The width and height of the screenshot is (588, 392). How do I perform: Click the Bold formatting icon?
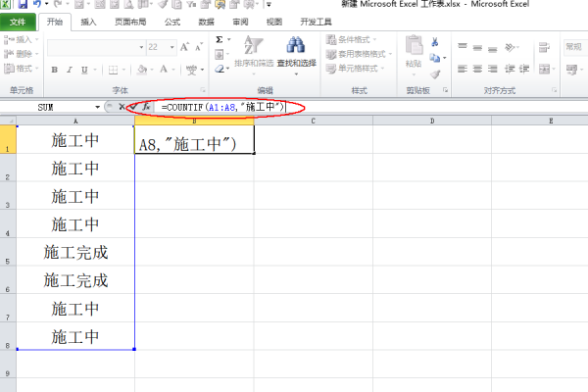[x=55, y=70]
